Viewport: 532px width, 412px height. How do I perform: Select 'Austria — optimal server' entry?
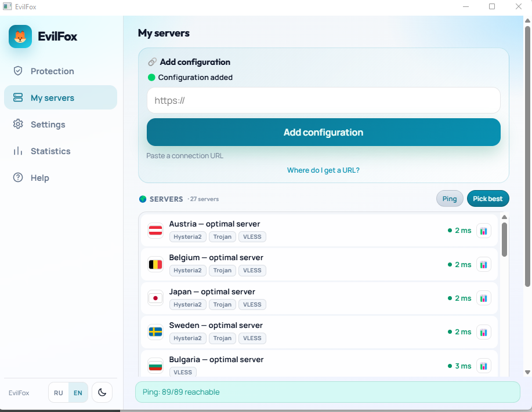[319, 231]
